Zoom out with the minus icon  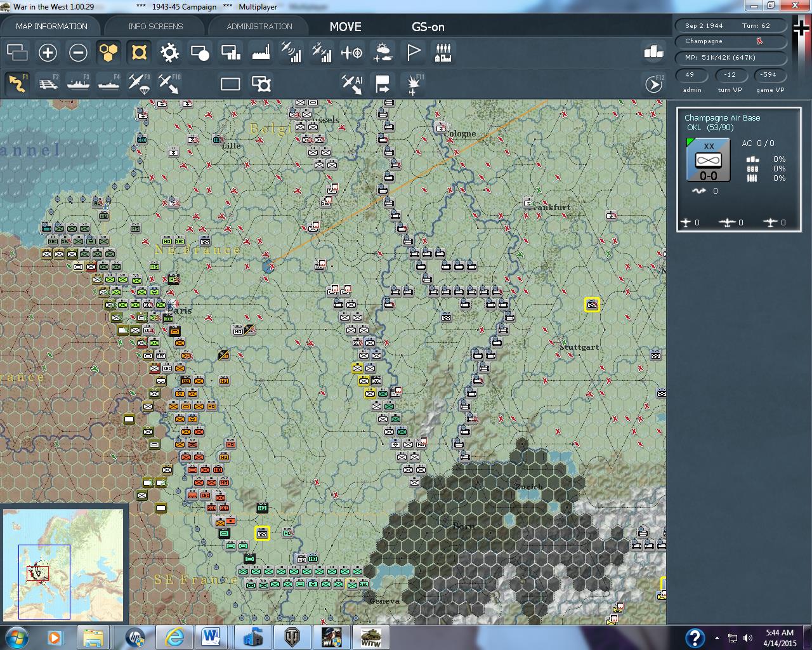tap(78, 53)
